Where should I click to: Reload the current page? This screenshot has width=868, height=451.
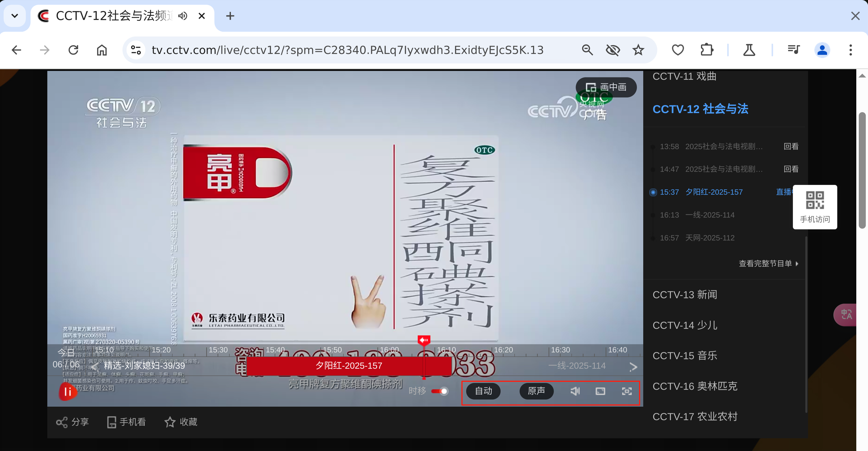[73, 50]
